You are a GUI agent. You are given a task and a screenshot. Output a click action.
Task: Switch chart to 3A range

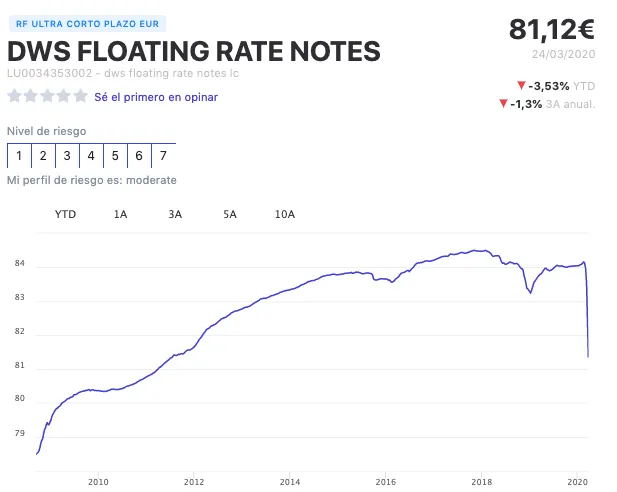(175, 214)
